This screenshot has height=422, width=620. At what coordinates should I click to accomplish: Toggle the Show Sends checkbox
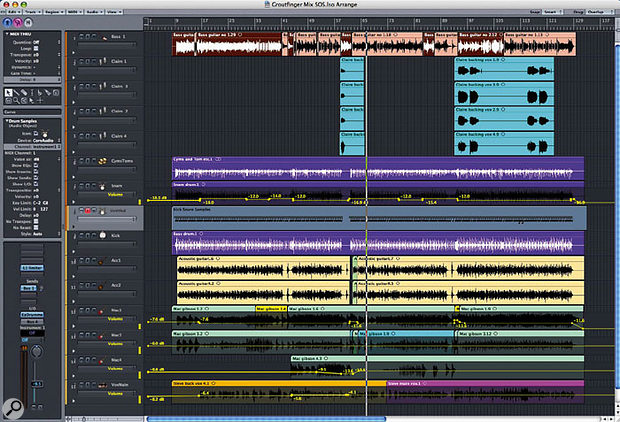tap(36, 178)
